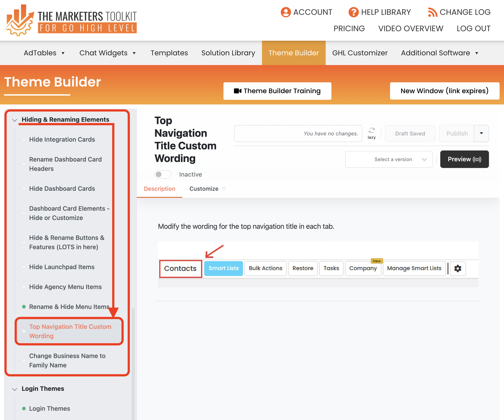
Task: Select Rename & Hide Menu Items
Action: coord(69,307)
